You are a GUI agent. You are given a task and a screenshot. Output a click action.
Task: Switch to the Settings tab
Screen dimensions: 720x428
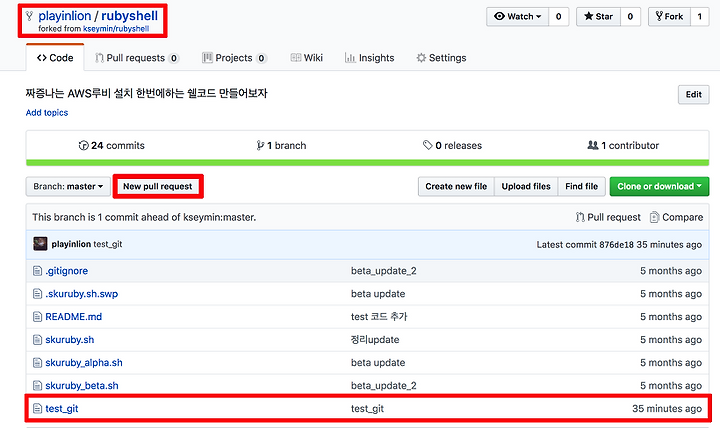pyautogui.click(x=441, y=58)
